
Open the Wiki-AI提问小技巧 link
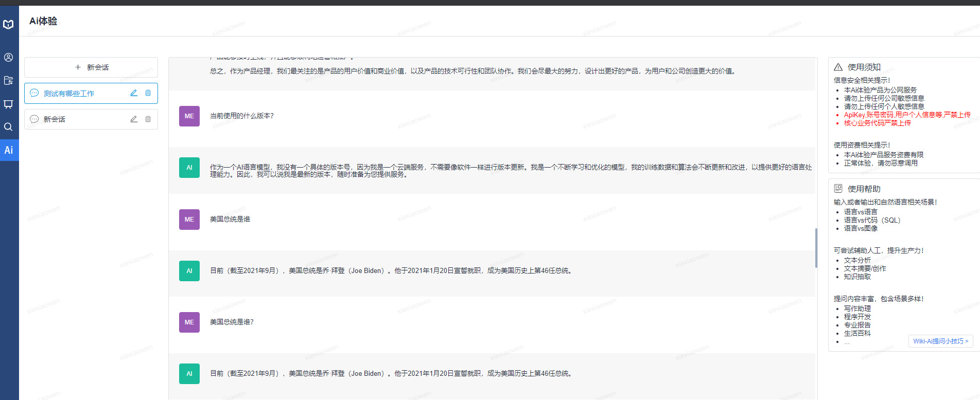[940, 341]
